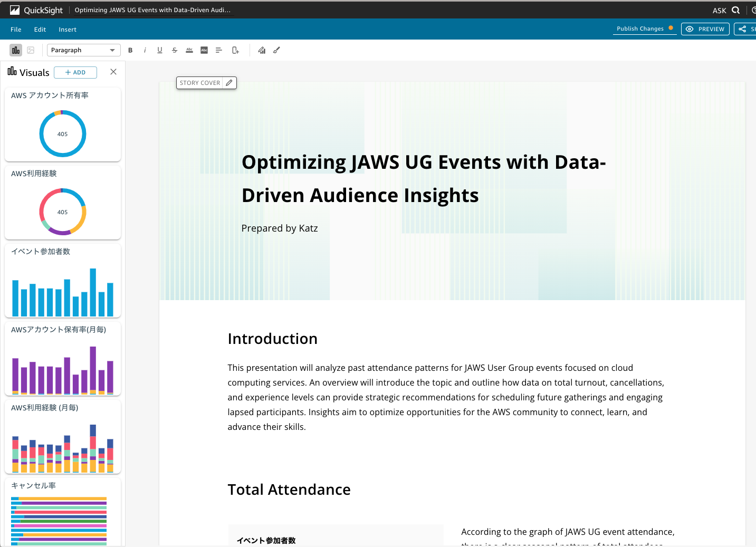Apply strikethrough formatting
Image resolution: width=756 pixels, height=547 pixels.
[175, 50]
